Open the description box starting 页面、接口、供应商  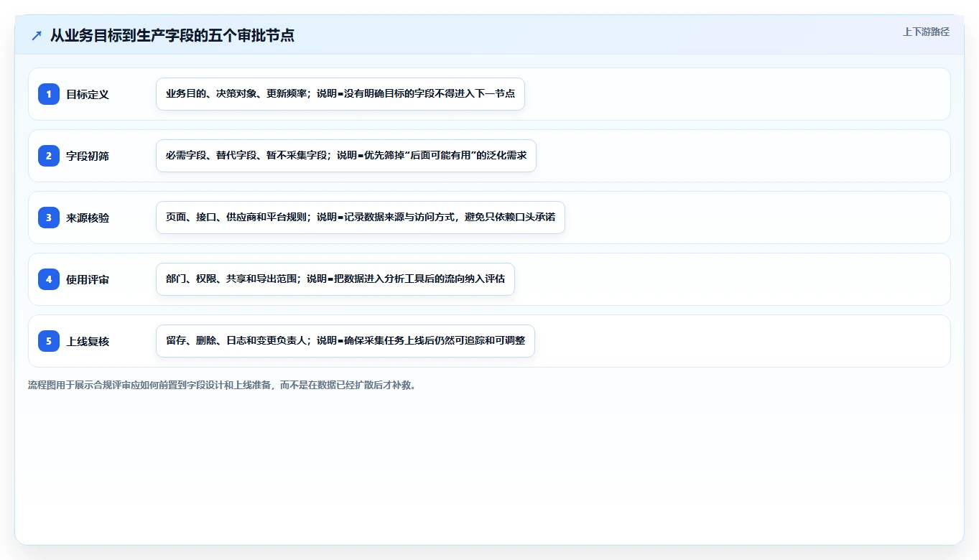point(361,218)
